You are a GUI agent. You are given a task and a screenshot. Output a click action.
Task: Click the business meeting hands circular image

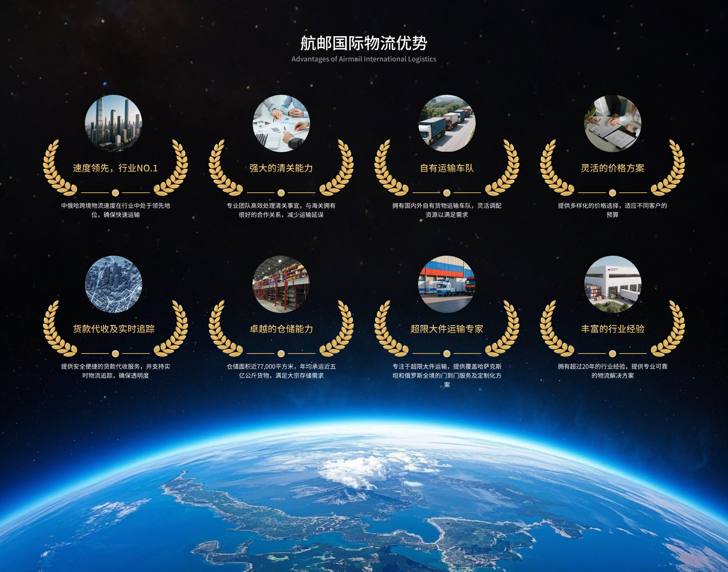pyautogui.click(x=281, y=123)
